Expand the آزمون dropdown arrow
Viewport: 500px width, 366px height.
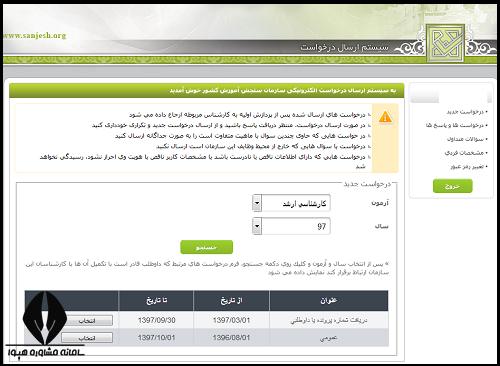point(257,203)
